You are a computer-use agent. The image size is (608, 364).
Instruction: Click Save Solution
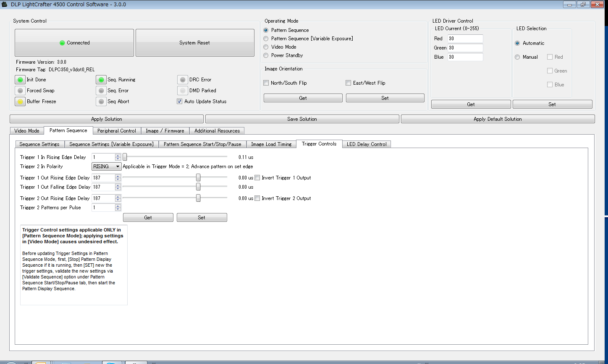point(302,119)
